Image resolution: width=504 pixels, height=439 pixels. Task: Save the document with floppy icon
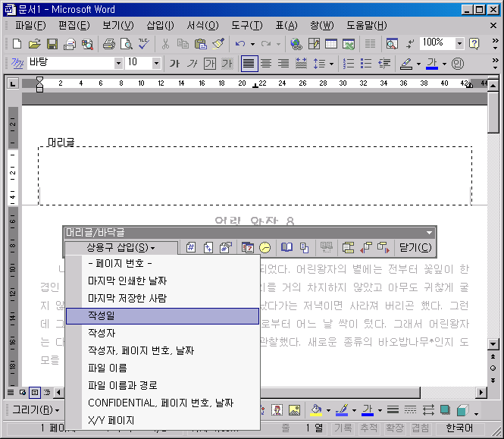click(x=52, y=43)
